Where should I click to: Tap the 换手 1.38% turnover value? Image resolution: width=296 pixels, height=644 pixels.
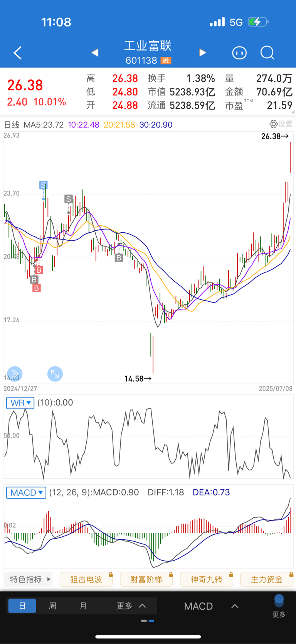201,79
